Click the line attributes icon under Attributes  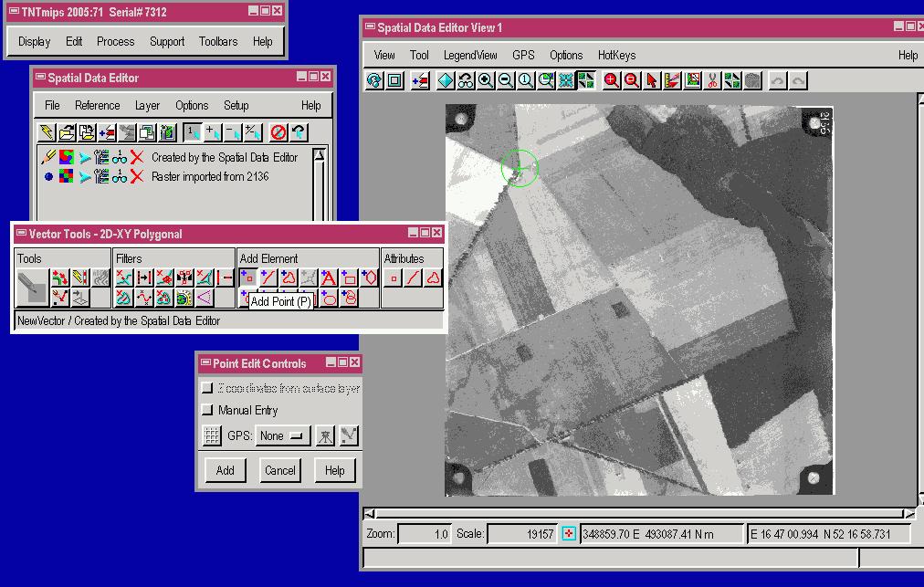tap(414, 278)
